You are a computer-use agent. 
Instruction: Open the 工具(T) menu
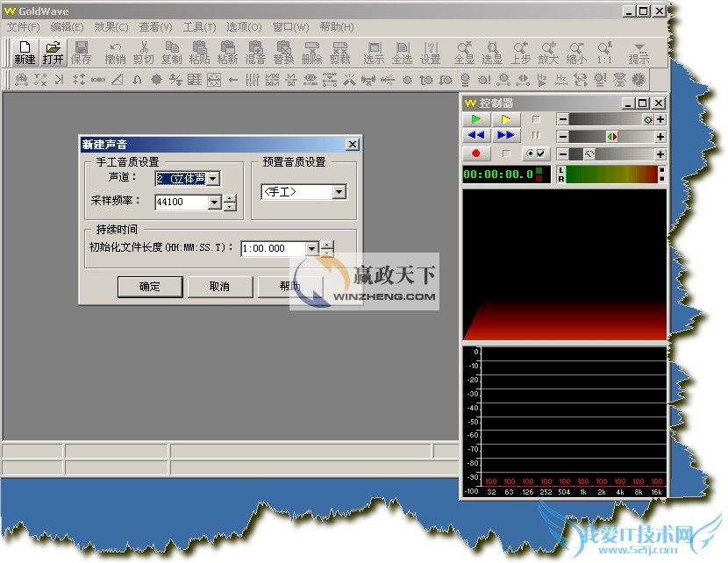click(199, 27)
